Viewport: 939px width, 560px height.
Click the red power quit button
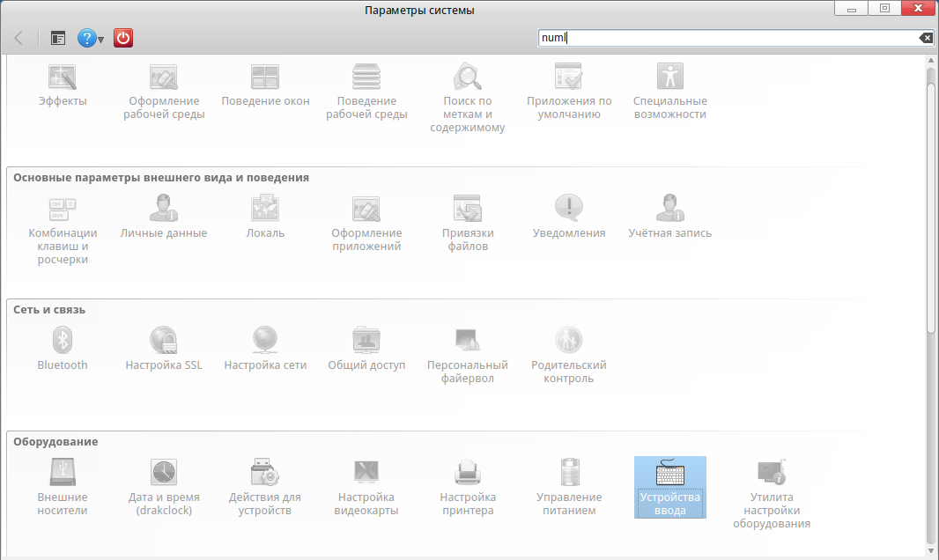coord(123,38)
